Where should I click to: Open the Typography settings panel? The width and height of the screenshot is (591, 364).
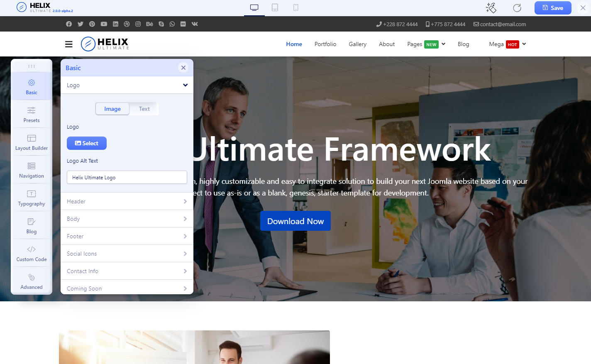tap(32, 198)
